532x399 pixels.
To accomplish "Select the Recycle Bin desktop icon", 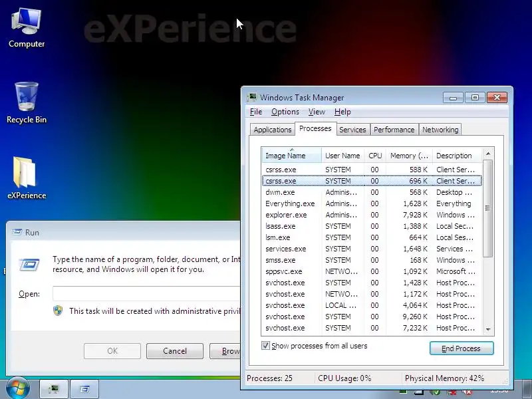I will tap(27, 102).
